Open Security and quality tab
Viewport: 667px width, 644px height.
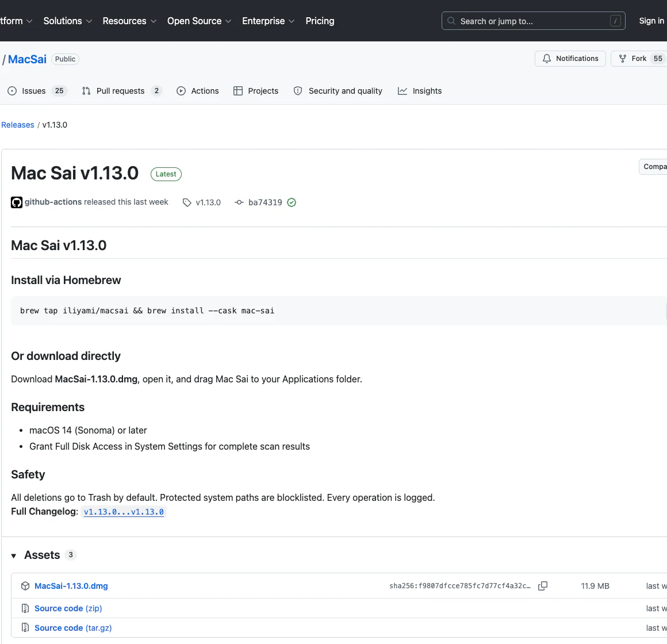[x=338, y=91]
